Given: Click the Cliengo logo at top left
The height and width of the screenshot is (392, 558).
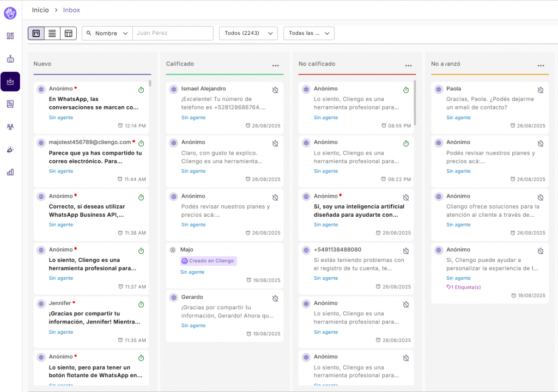Looking at the screenshot, I should click(x=10, y=13).
